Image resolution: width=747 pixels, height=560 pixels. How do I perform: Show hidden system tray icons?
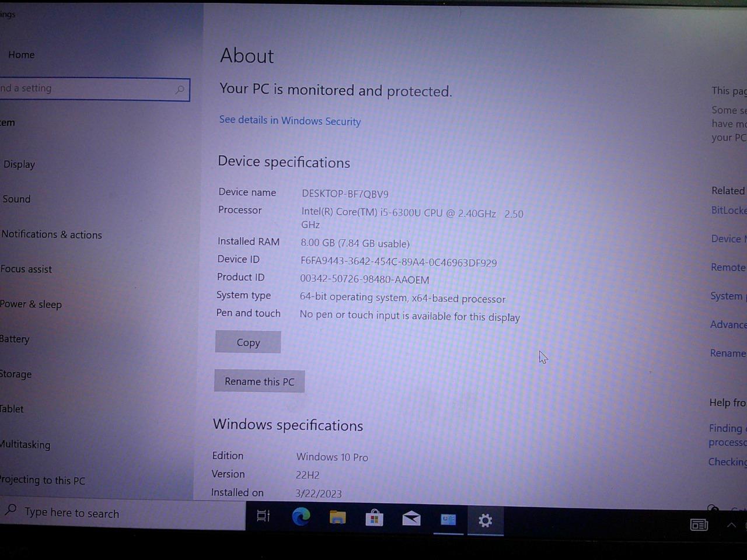pyautogui.click(x=731, y=526)
